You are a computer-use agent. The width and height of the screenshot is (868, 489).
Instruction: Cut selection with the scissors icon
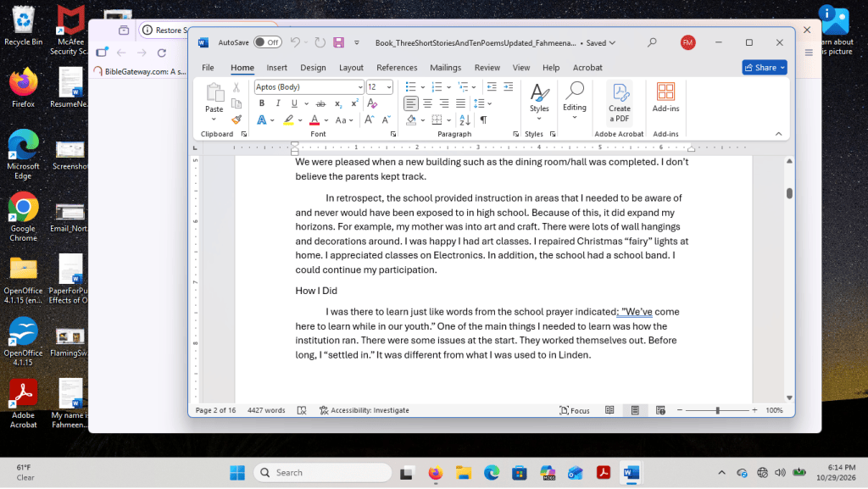click(236, 86)
